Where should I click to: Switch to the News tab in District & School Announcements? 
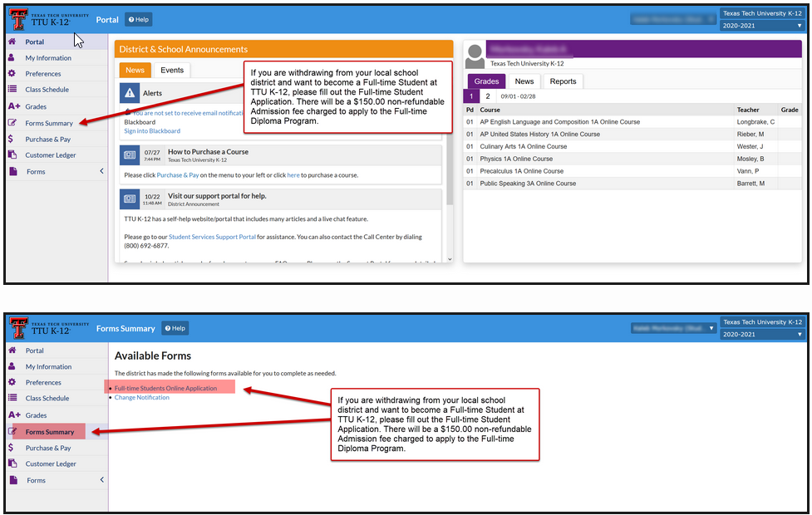pyautogui.click(x=135, y=70)
